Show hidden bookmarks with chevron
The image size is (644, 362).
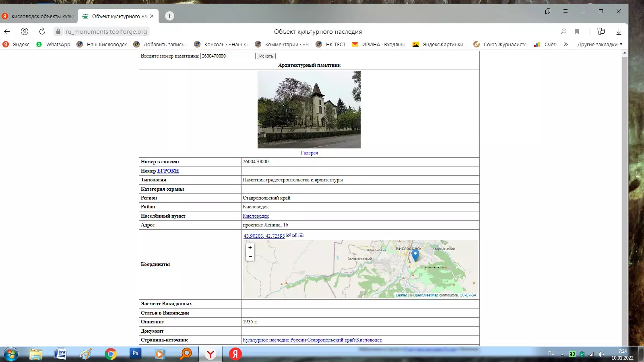pyautogui.click(x=566, y=44)
